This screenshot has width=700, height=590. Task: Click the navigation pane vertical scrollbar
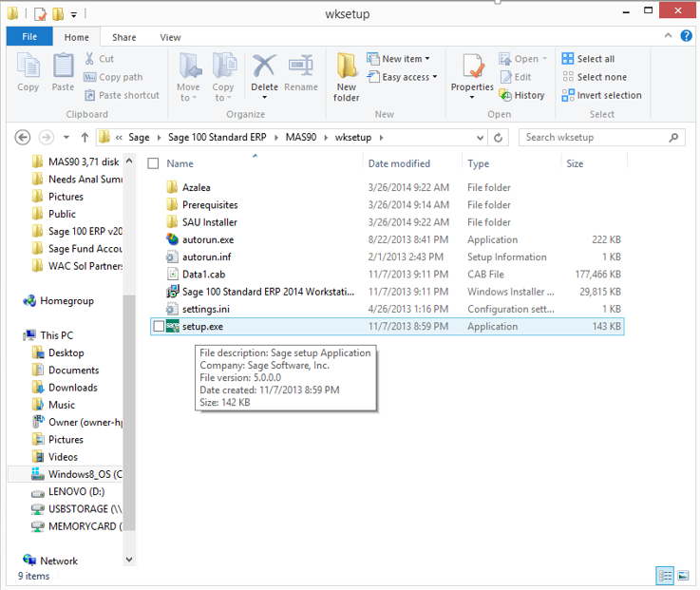(131, 380)
